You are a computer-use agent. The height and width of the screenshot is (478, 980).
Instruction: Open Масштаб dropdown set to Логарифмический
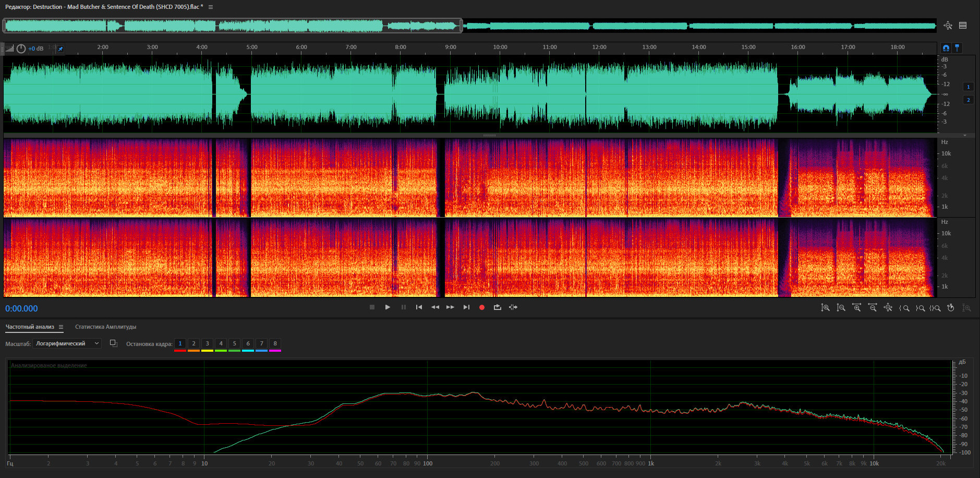tap(67, 343)
